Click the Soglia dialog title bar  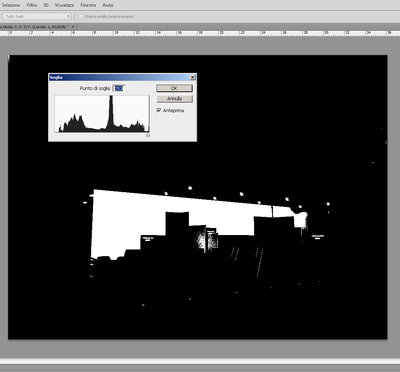tap(119, 77)
